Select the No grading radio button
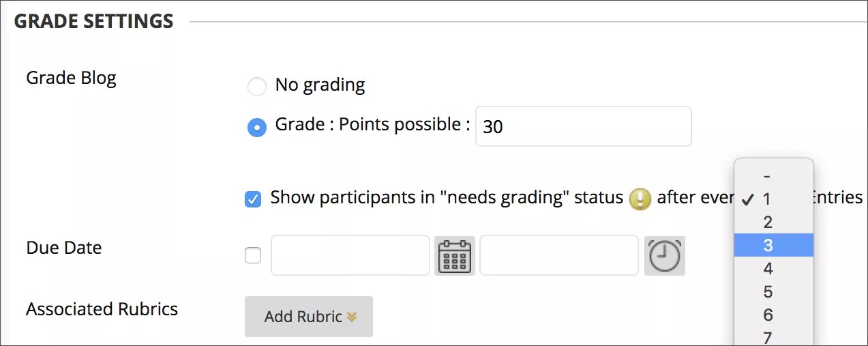 (x=256, y=87)
